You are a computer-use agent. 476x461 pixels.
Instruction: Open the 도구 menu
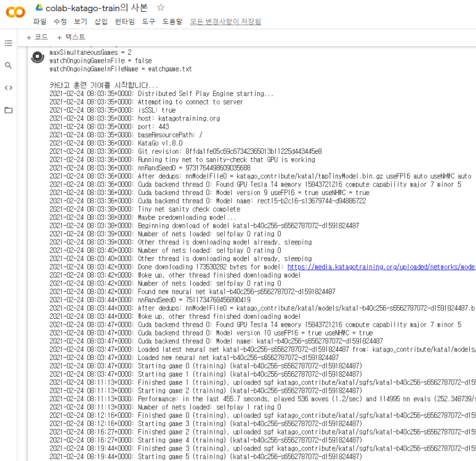point(148,22)
